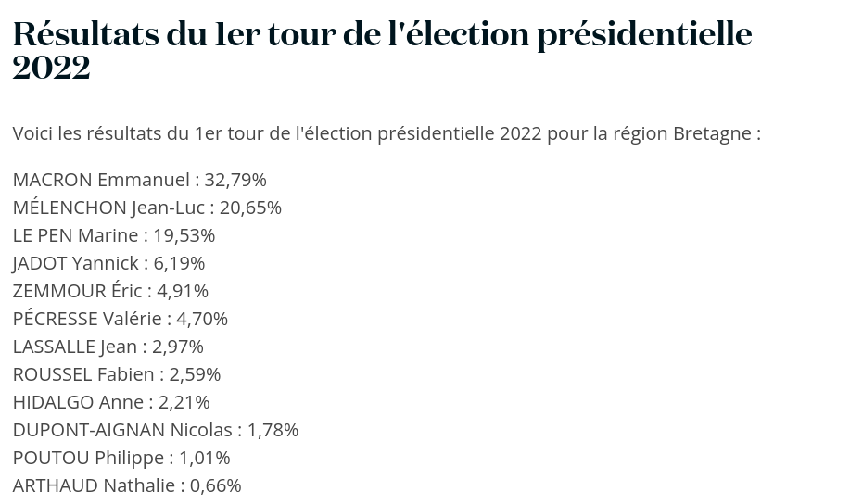This screenshot has width=850, height=504.
Task: Click the 32,79% score value
Action: (x=235, y=180)
